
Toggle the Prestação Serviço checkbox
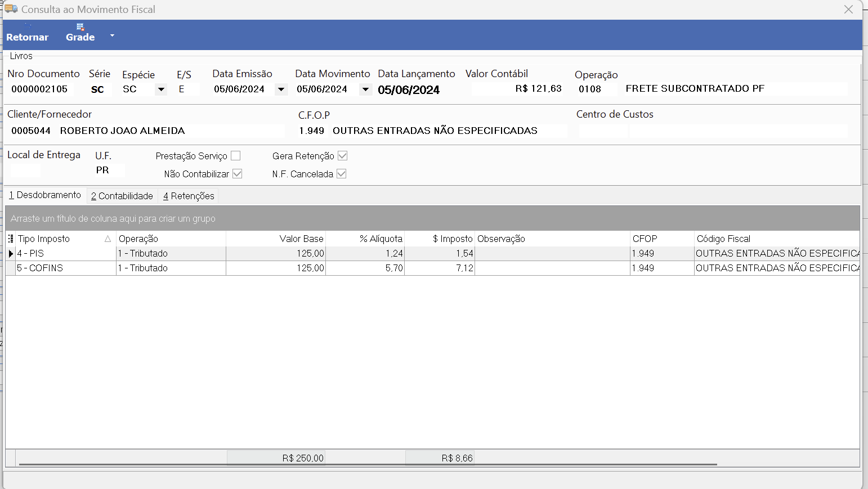pos(236,156)
